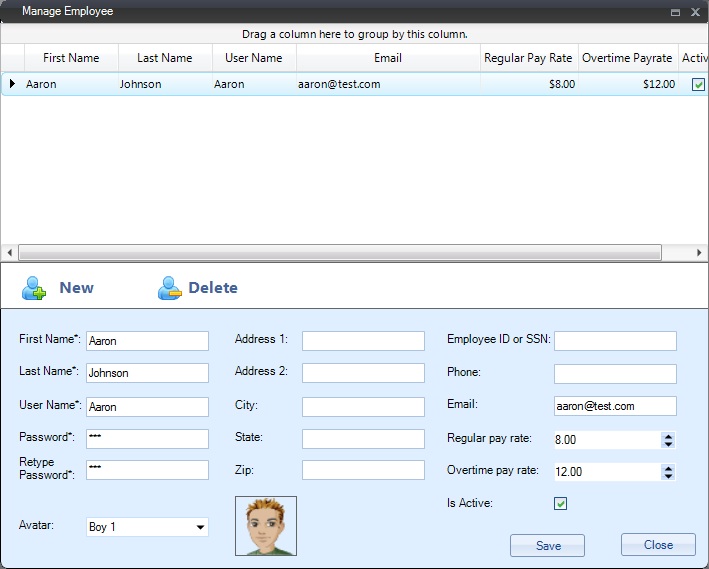Image resolution: width=709 pixels, height=569 pixels.
Task: Close window using title bar X
Action: 695,12
